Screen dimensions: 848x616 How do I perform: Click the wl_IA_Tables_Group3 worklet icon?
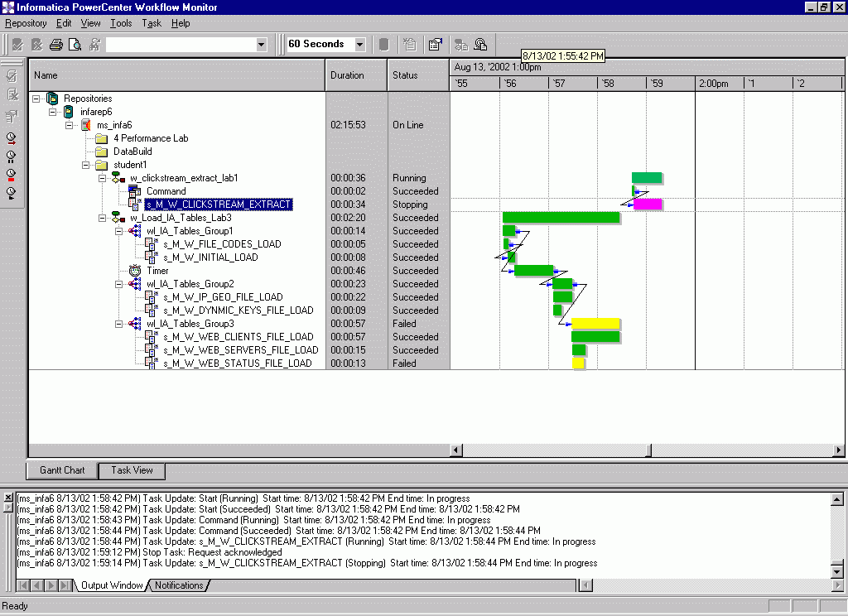(135, 324)
